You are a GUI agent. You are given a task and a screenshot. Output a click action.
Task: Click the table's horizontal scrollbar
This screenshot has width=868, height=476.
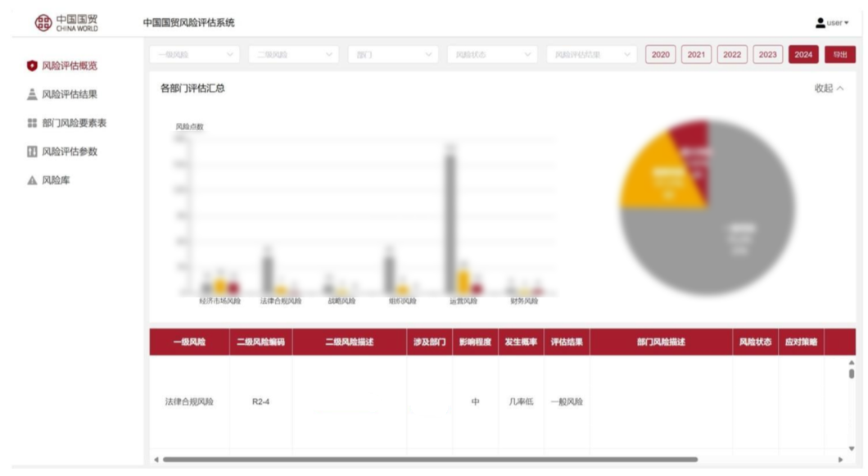tap(426, 460)
